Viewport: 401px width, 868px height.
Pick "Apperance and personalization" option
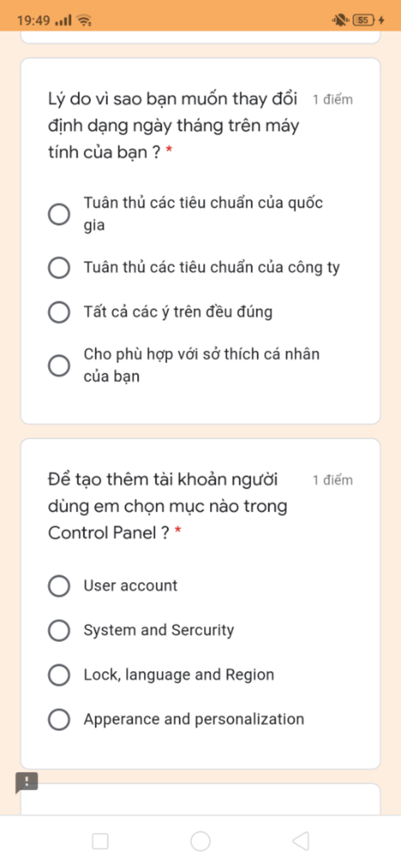click(x=59, y=719)
